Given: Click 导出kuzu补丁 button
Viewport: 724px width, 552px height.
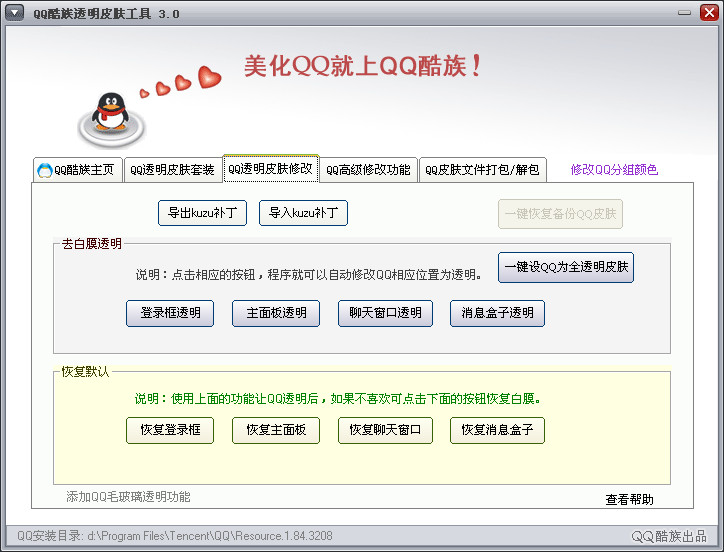Looking at the screenshot, I should point(202,213).
